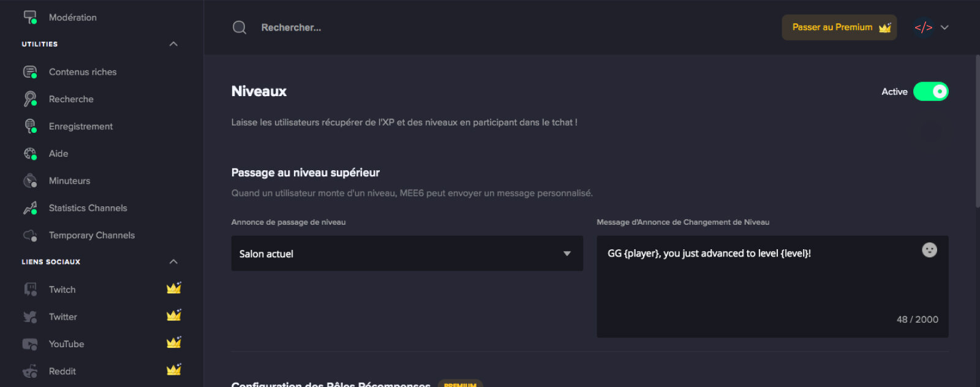
Task: Open the Salon actuel dropdown
Action: pyautogui.click(x=407, y=254)
